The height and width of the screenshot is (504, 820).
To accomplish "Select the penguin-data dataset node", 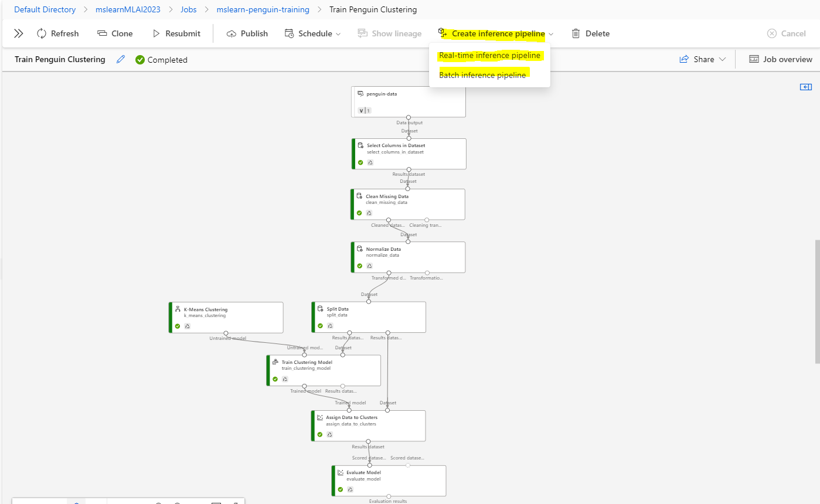I will [409, 102].
